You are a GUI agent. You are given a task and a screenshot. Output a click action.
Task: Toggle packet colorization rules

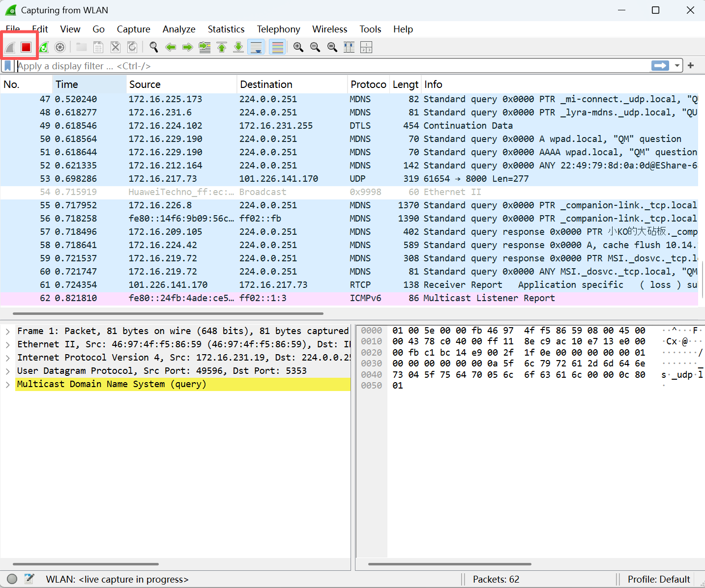[x=278, y=47]
